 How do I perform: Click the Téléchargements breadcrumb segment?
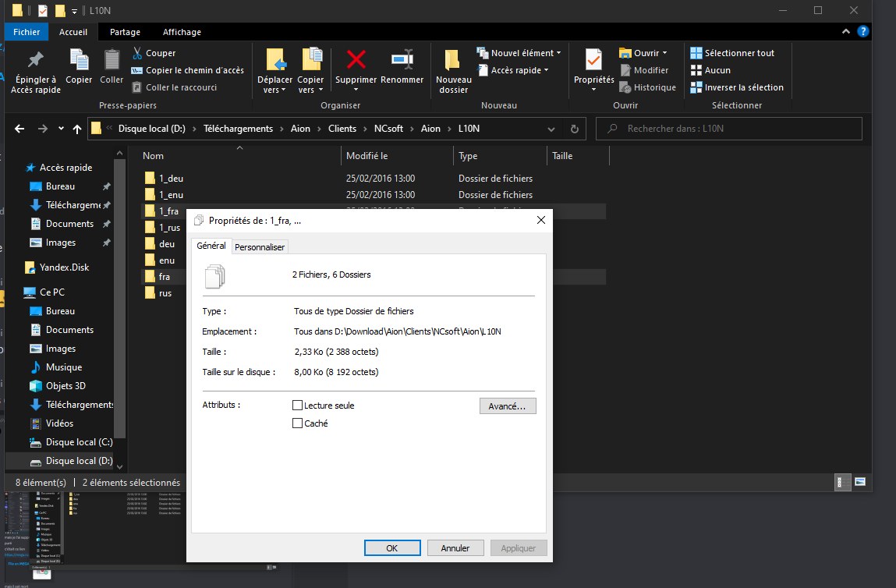click(x=239, y=129)
